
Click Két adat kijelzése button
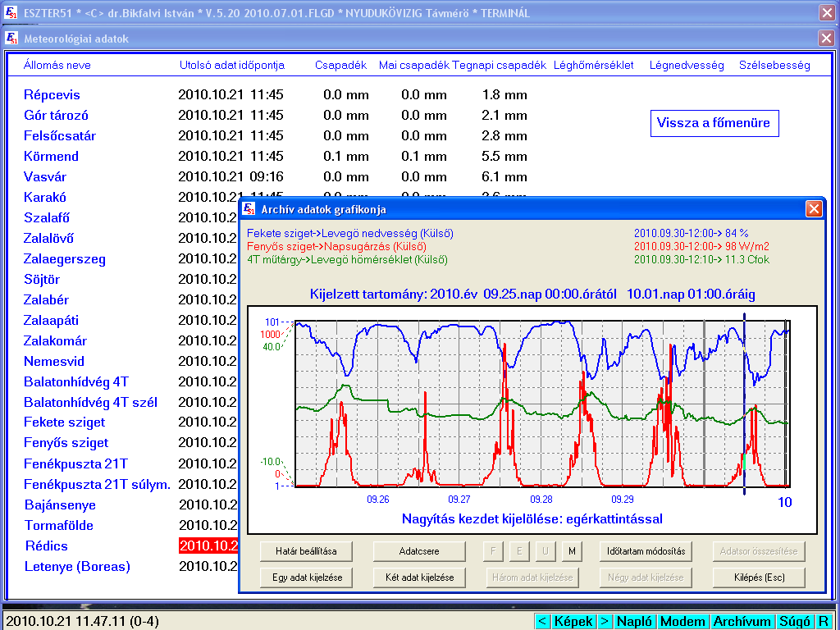(x=419, y=577)
